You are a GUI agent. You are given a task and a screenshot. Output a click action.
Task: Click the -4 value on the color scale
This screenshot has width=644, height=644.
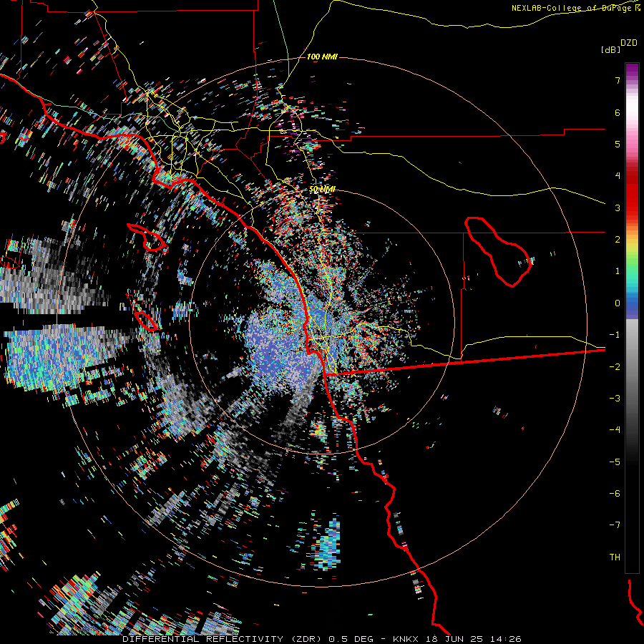pos(615,430)
